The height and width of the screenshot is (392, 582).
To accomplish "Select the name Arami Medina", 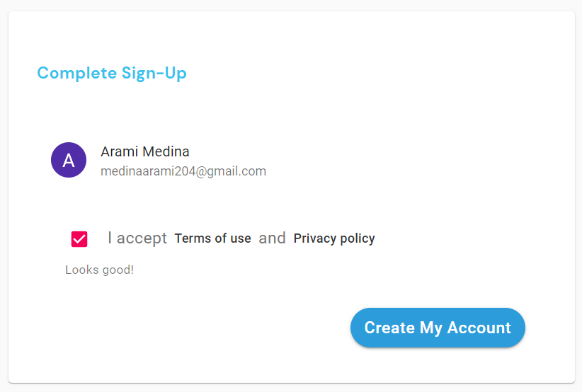I will tap(145, 151).
